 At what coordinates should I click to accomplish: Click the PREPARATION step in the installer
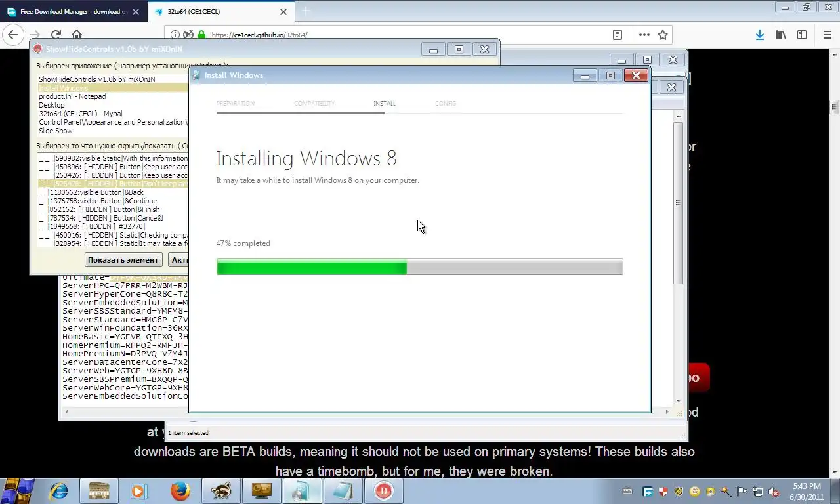pos(235,104)
